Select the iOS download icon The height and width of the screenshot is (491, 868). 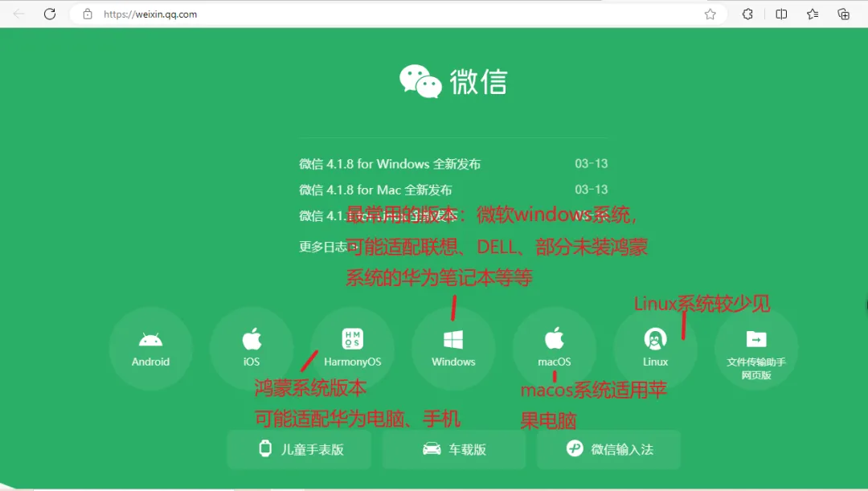tap(252, 349)
